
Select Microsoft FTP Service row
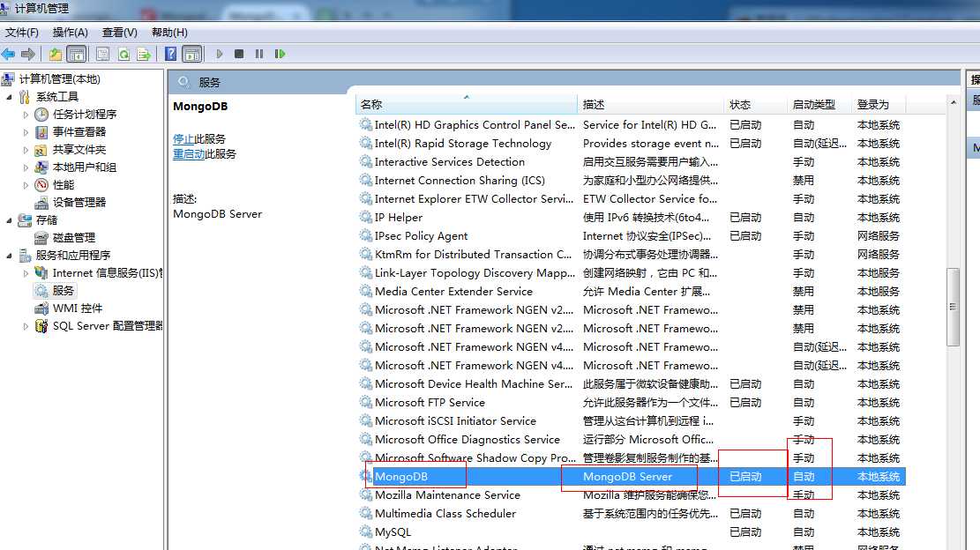(x=632, y=403)
